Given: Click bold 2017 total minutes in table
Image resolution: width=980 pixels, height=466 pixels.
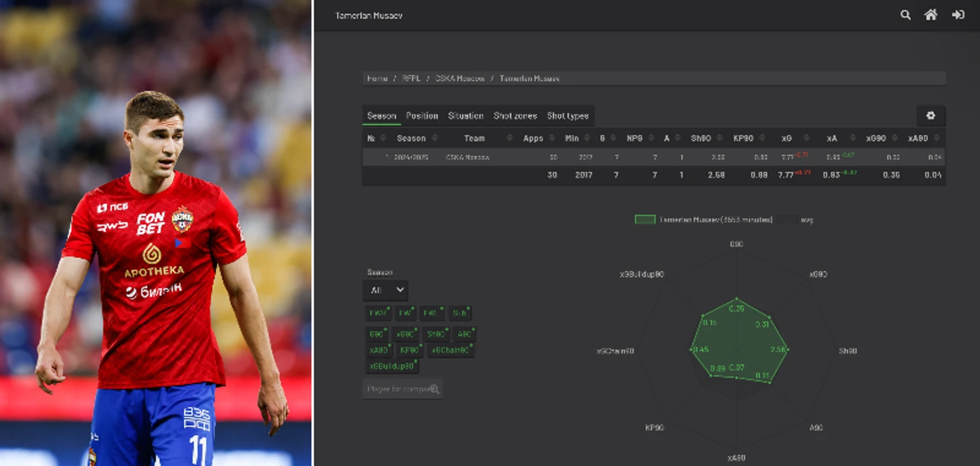Looking at the screenshot, I should pos(585,175).
